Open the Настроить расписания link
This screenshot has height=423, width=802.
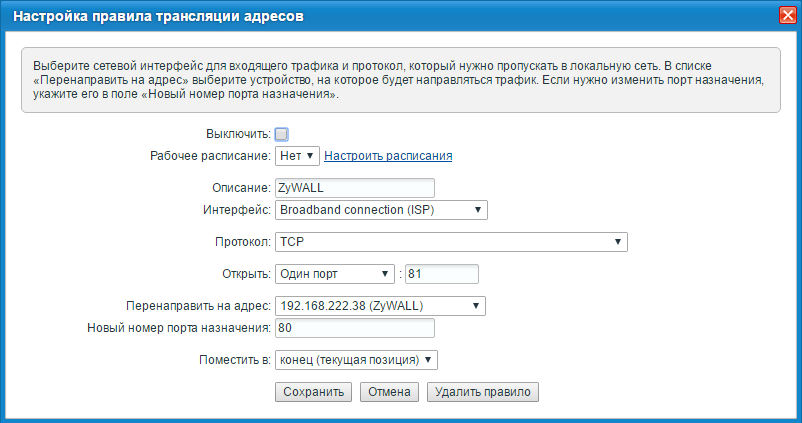[x=389, y=156]
